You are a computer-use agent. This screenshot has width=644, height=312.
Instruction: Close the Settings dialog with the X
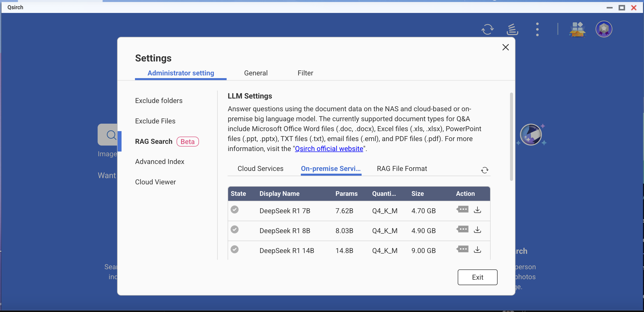pos(505,47)
